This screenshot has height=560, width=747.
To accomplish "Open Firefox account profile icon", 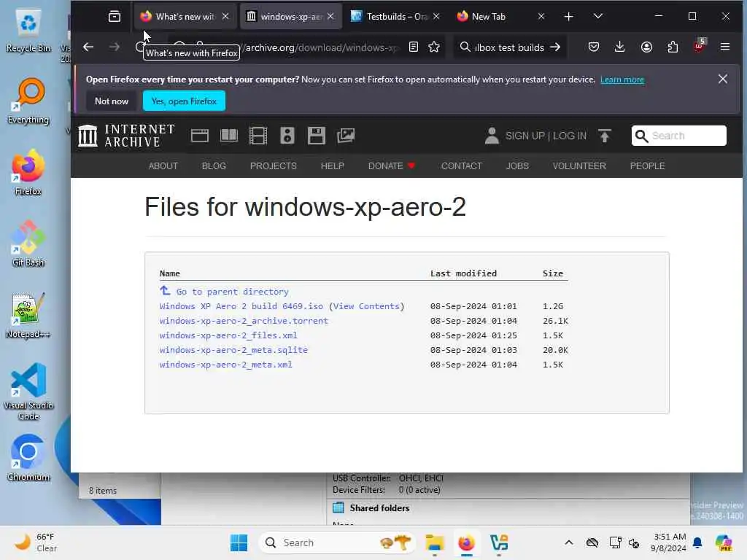I will tap(646, 47).
